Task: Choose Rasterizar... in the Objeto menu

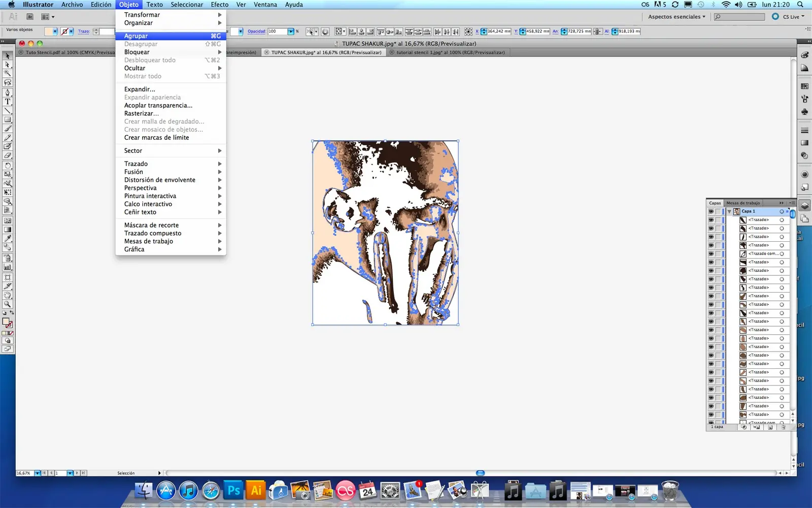Action: 171,113
